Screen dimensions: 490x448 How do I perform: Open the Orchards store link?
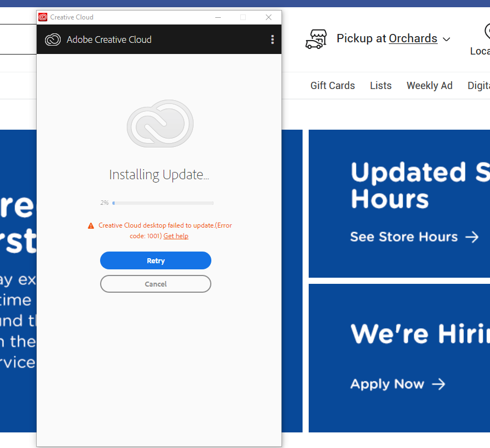pos(413,38)
